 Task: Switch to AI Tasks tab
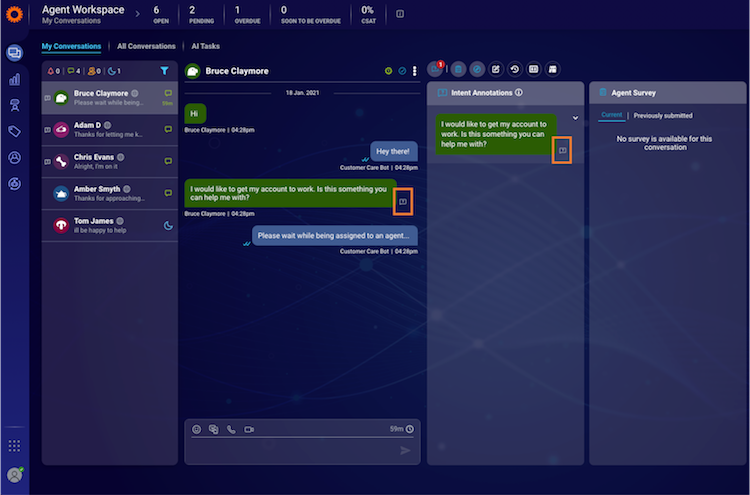click(206, 46)
